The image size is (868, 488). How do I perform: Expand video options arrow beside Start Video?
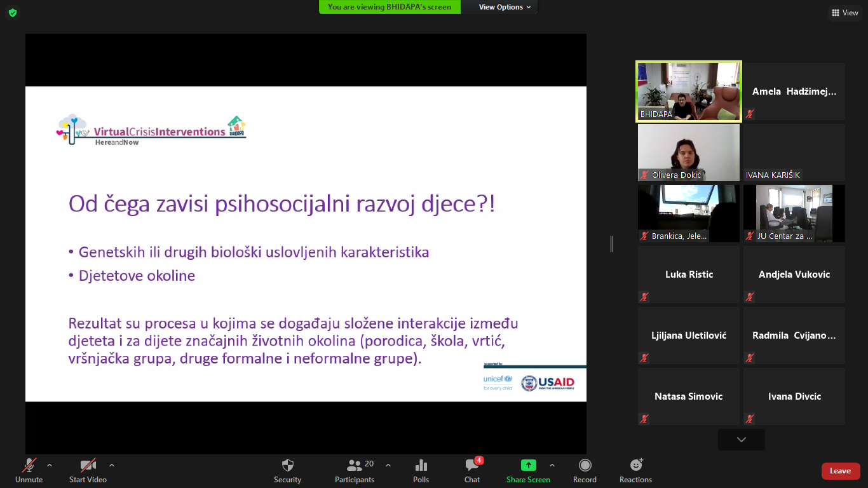click(112, 464)
